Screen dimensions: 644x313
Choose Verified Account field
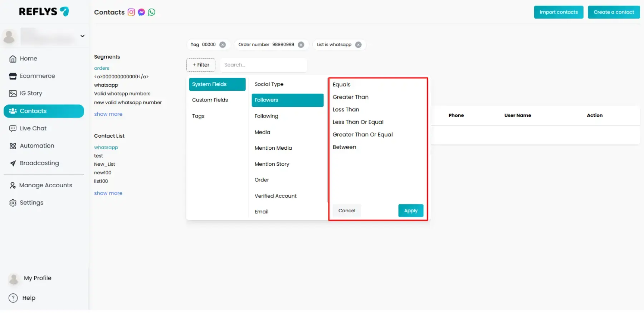pos(275,196)
